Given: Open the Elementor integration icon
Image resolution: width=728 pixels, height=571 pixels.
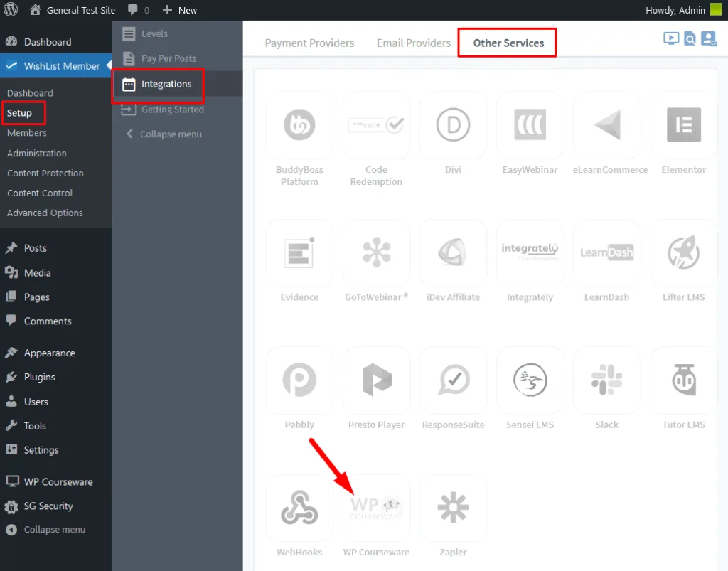Looking at the screenshot, I should pyautogui.click(x=683, y=124).
